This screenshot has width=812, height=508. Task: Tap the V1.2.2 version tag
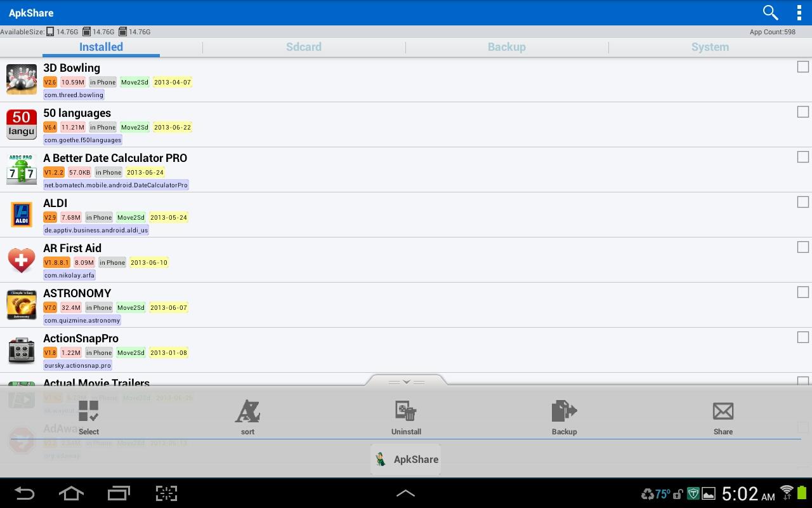point(54,172)
